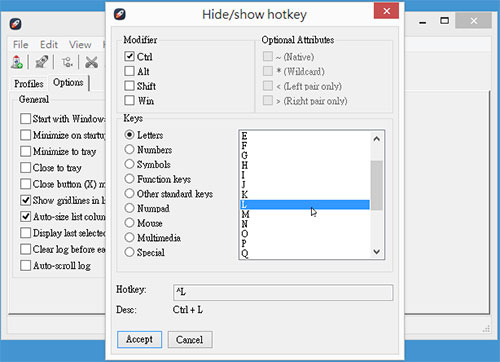Screen dimensions: 500x362
Task: Uncheck Show gridlines option
Action: click(x=25, y=200)
